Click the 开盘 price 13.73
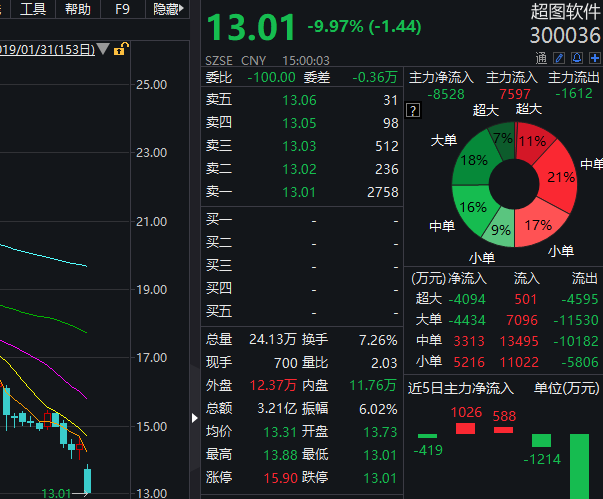Image resolution: width=603 pixels, height=499 pixels. (380, 432)
